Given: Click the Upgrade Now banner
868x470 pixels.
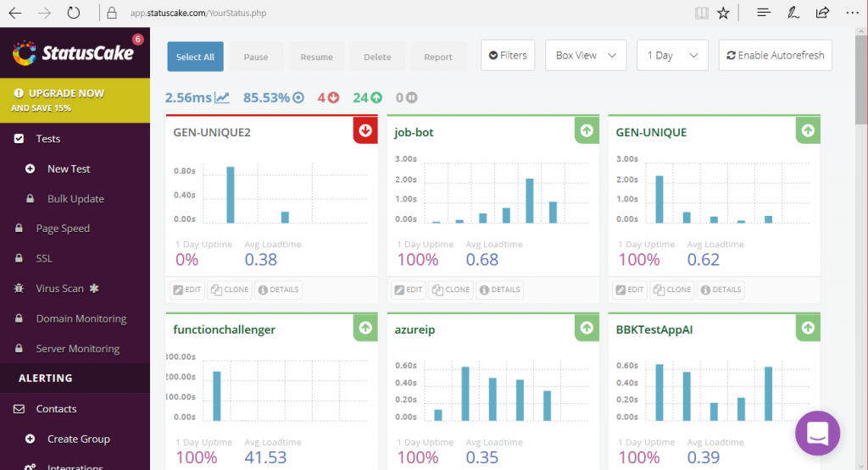Looking at the screenshot, I should (x=75, y=100).
